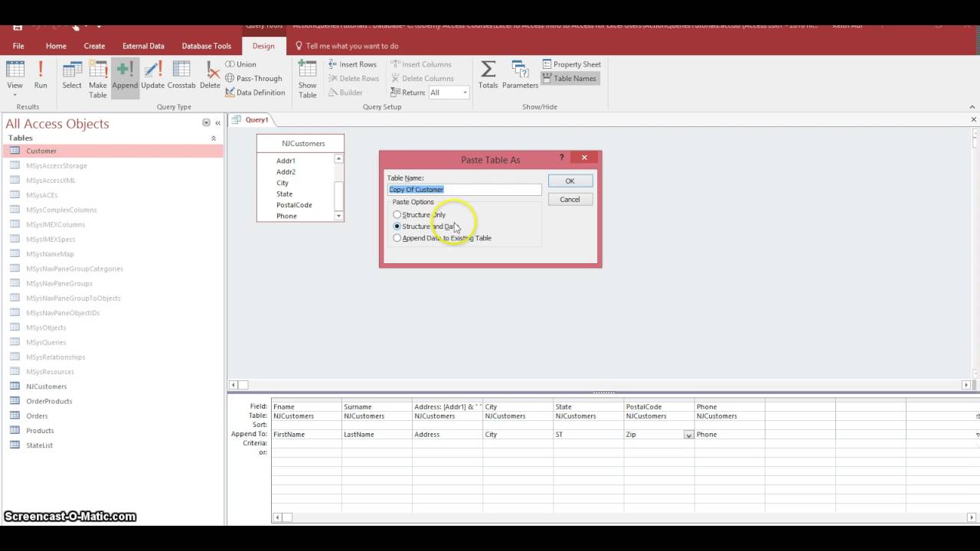Click Delete Rows in Query Setup
The height and width of the screenshot is (551, 980).
[354, 78]
